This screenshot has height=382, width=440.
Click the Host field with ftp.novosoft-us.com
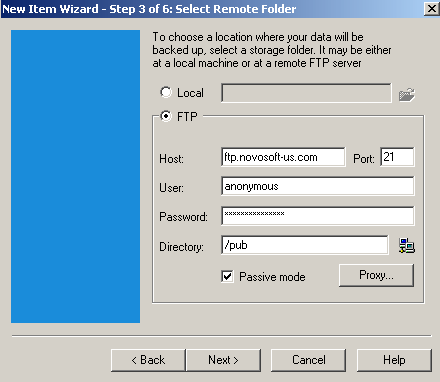coord(283,157)
